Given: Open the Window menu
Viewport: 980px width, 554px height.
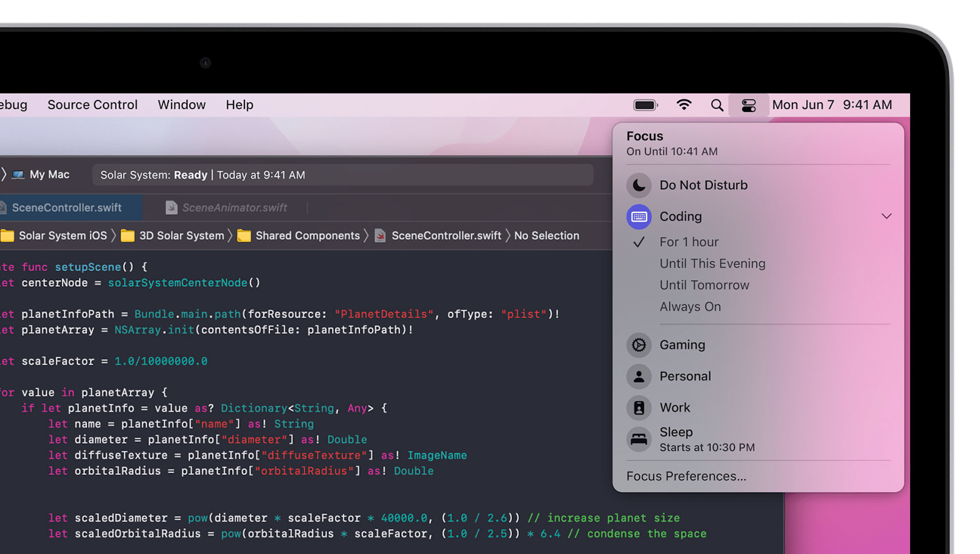Looking at the screenshot, I should 182,105.
